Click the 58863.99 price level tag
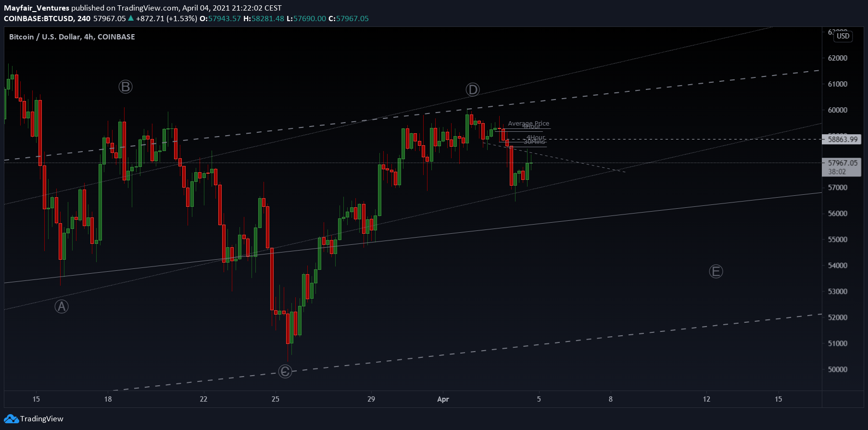Viewport: 868px width, 430px height. point(843,139)
